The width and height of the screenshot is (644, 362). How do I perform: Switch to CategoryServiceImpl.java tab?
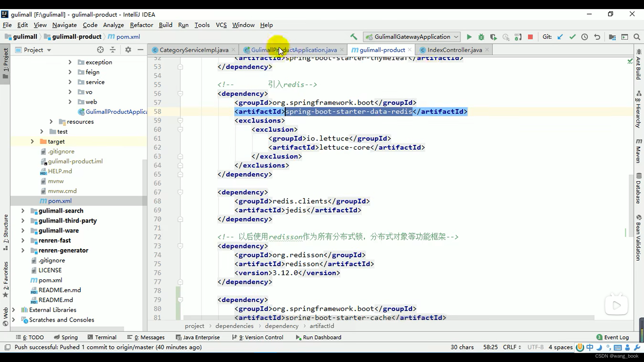pyautogui.click(x=194, y=50)
